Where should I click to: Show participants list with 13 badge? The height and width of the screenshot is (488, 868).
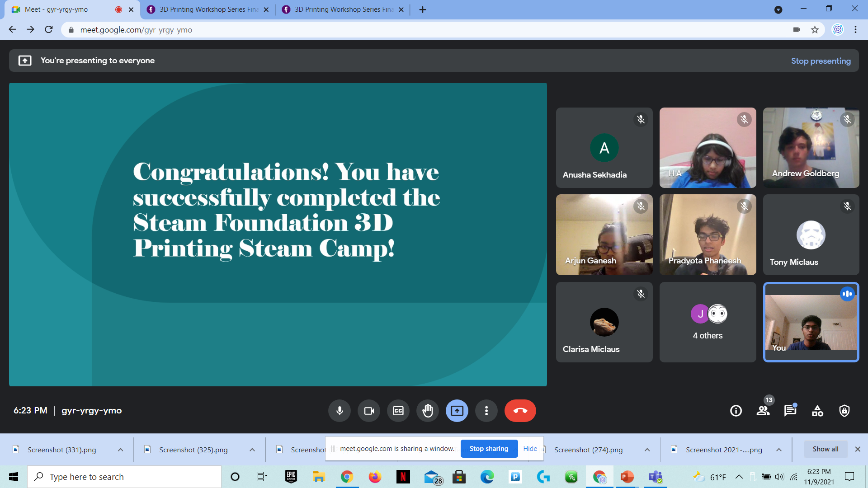coord(764,410)
